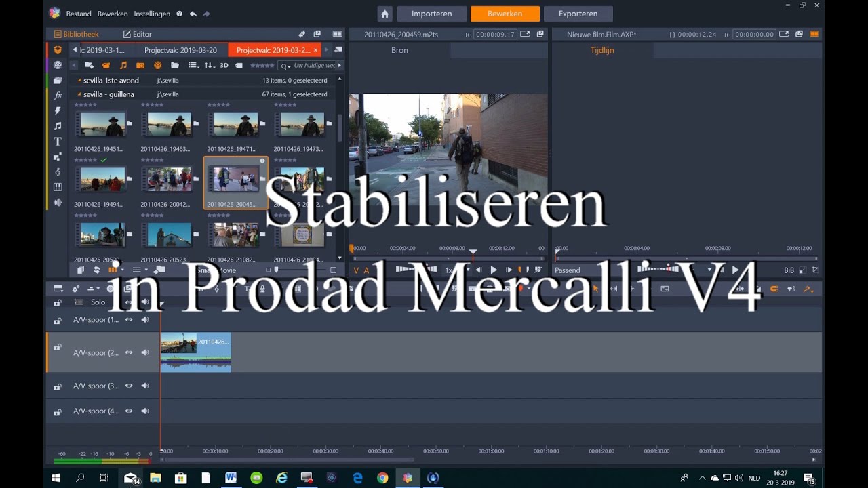Screen dimensions: 868x488
Task: Play the timeline preview
Action: pos(735,270)
